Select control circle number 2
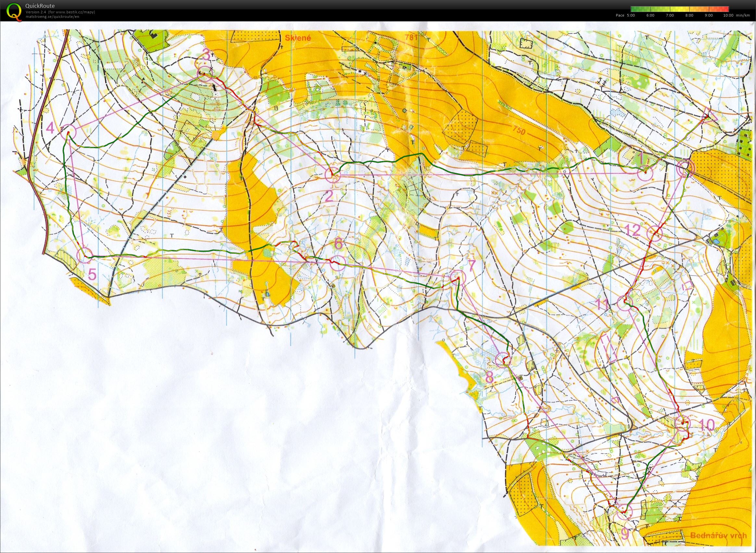This screenshot has width=756, height=553. [333, 175]
